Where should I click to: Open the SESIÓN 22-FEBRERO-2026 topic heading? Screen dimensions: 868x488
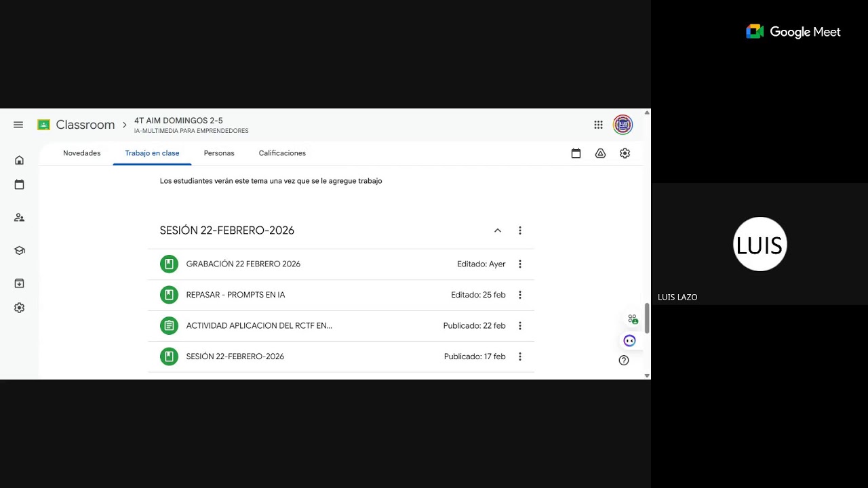[227, 230]
